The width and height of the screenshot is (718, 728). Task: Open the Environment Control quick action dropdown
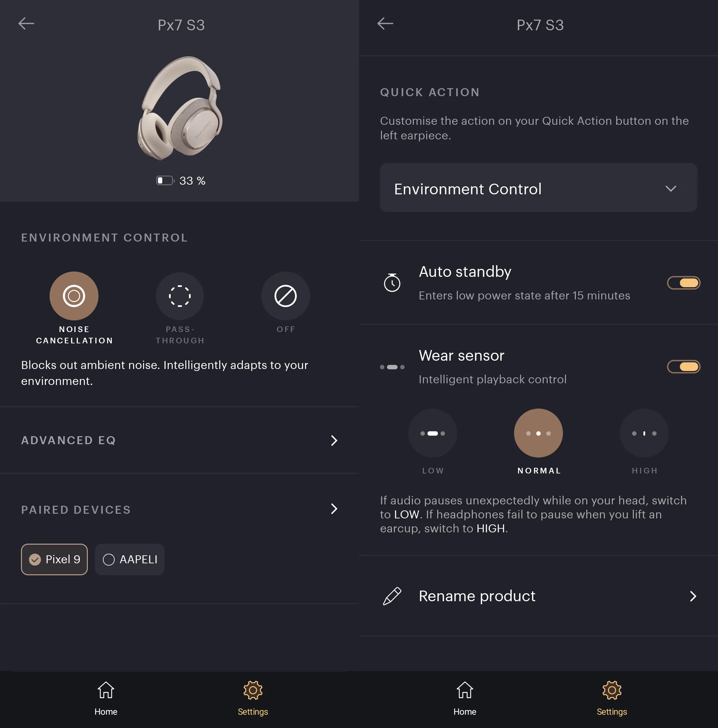click(538, 188)
